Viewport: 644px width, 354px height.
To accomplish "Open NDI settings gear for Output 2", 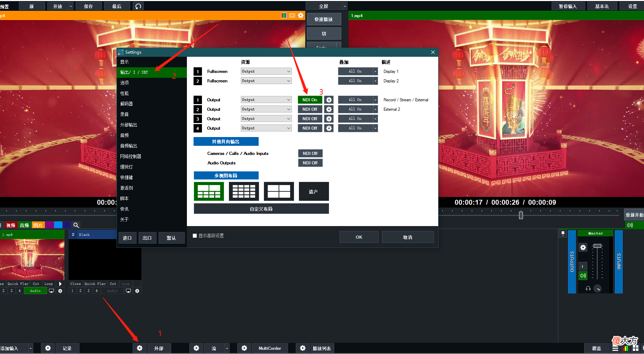I will point(329,109).
